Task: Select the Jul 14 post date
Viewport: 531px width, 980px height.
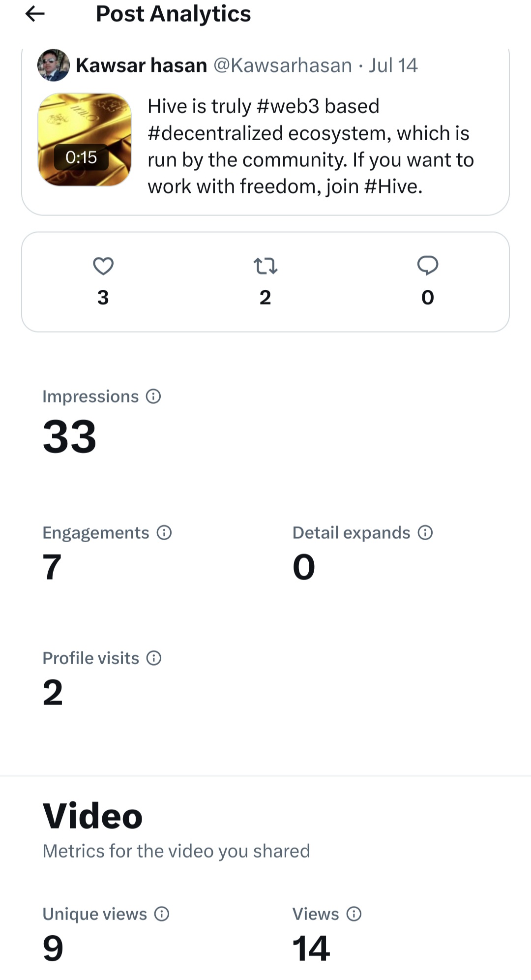Action: click(393, 65)
